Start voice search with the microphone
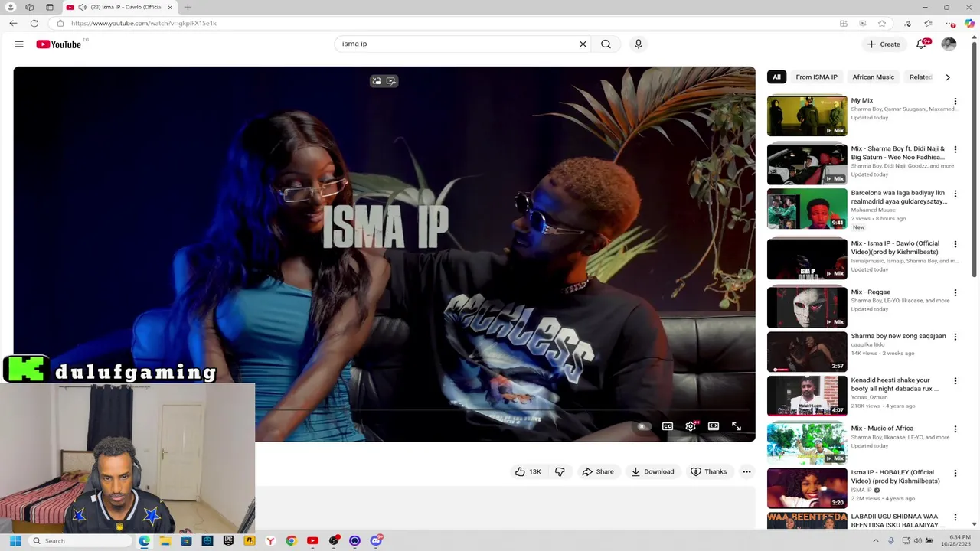The height and width of the screenshot is (551, 980). point(638,44)
